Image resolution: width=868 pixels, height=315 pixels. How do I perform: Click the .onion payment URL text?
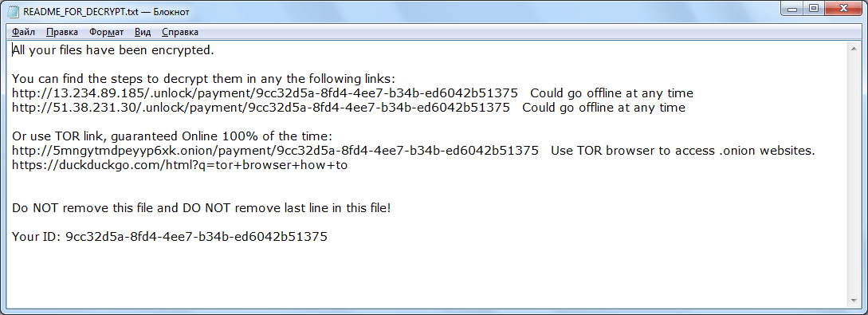coord(275,151)
